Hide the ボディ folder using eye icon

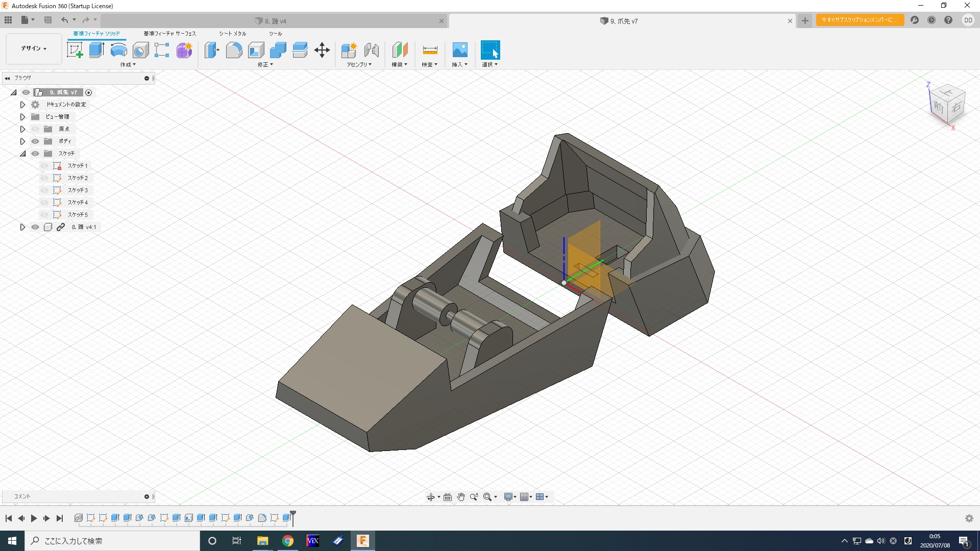(x=35, y=141)
